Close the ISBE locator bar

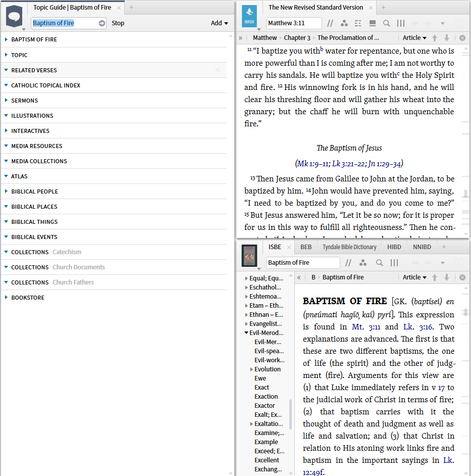pos(462,277)
